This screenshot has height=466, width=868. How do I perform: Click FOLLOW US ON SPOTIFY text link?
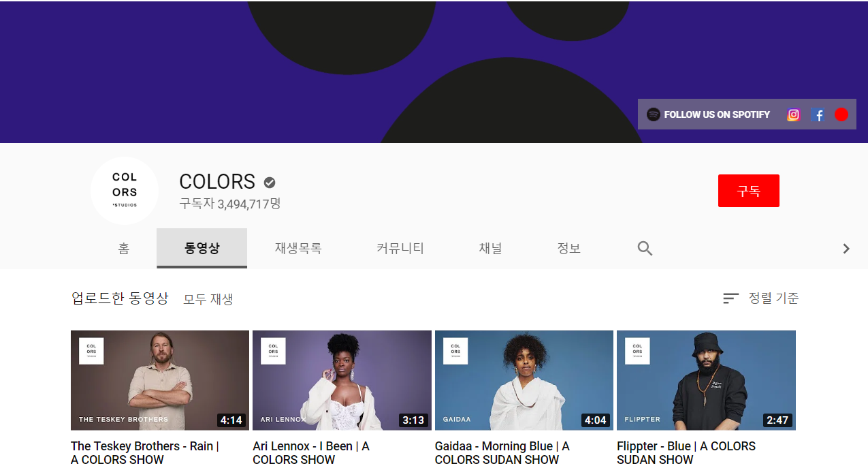coord(717,114)
